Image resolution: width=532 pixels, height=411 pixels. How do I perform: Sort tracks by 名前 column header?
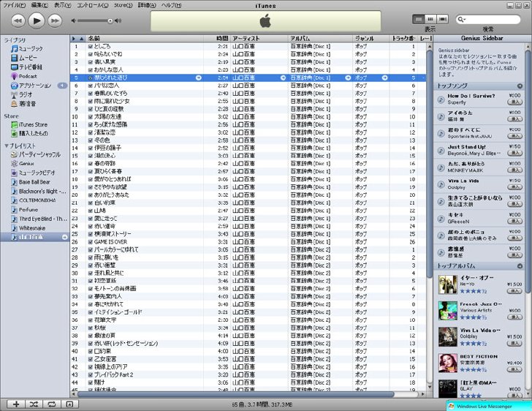point(145,39)
